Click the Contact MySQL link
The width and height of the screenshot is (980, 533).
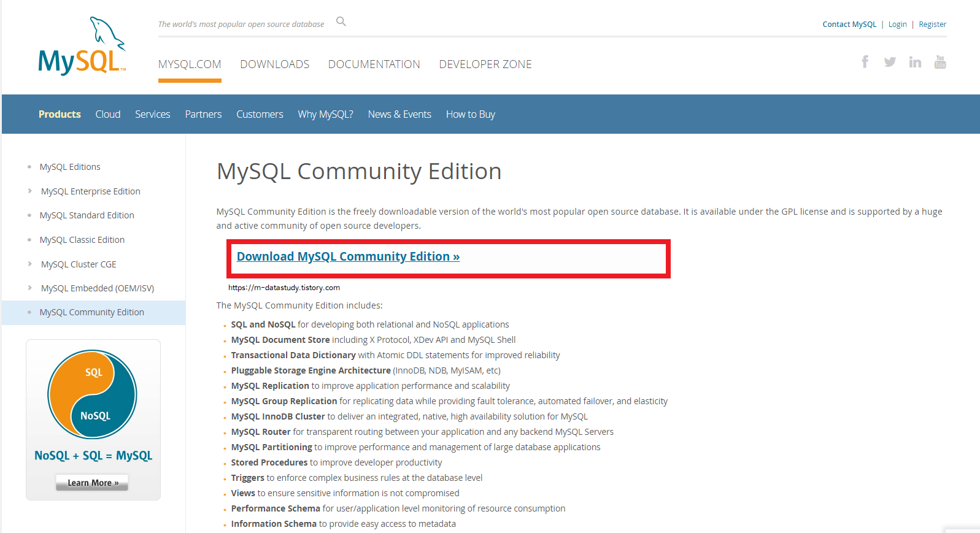tap(849, 25)
